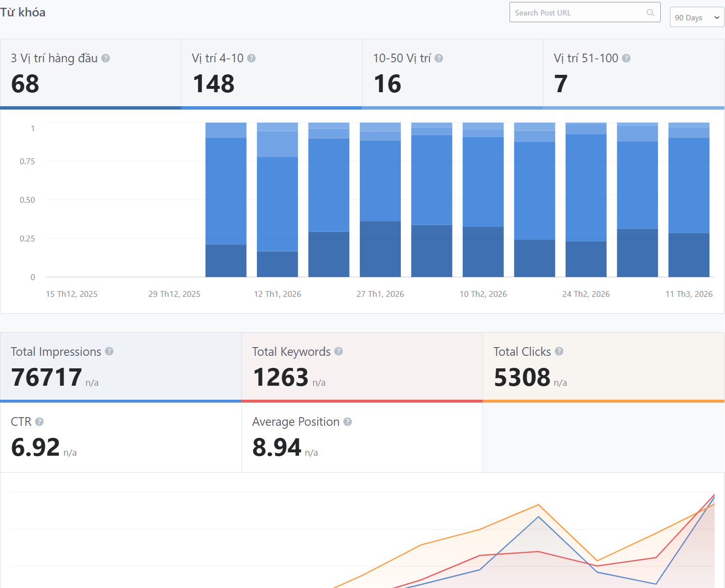Image resolution: width=725 pixels, height=588 pixels.
Task: Focus the Search Post URL field
Action: click(x=577, y=13)
